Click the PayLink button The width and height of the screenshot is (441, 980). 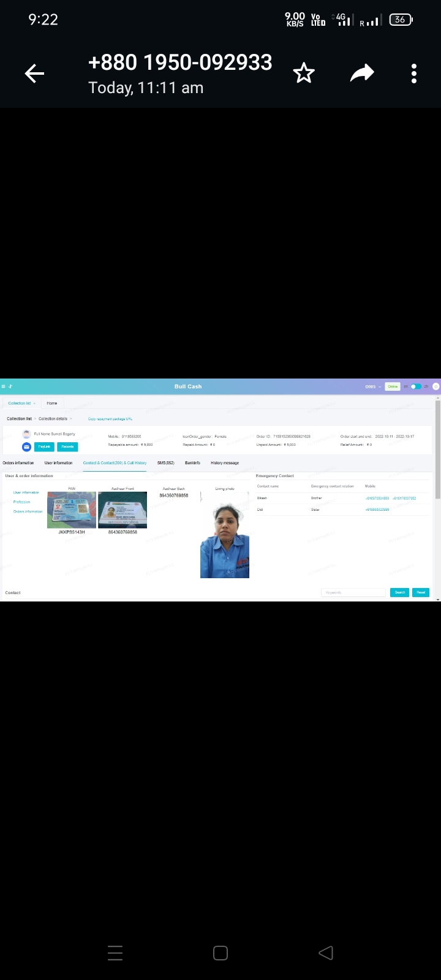click(x=44, y=447)
